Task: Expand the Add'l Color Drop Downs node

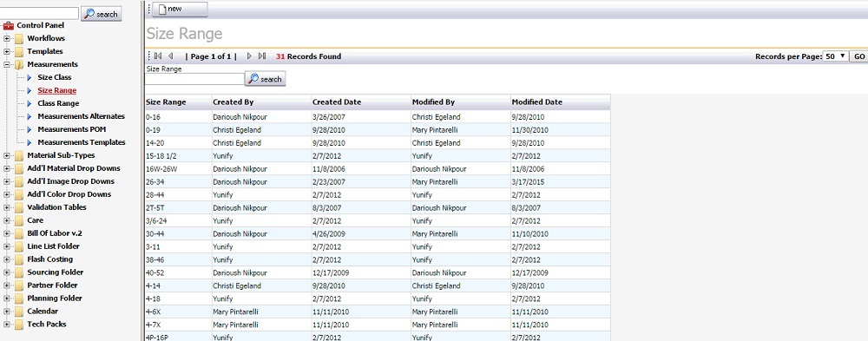Action: click(7, 194)
